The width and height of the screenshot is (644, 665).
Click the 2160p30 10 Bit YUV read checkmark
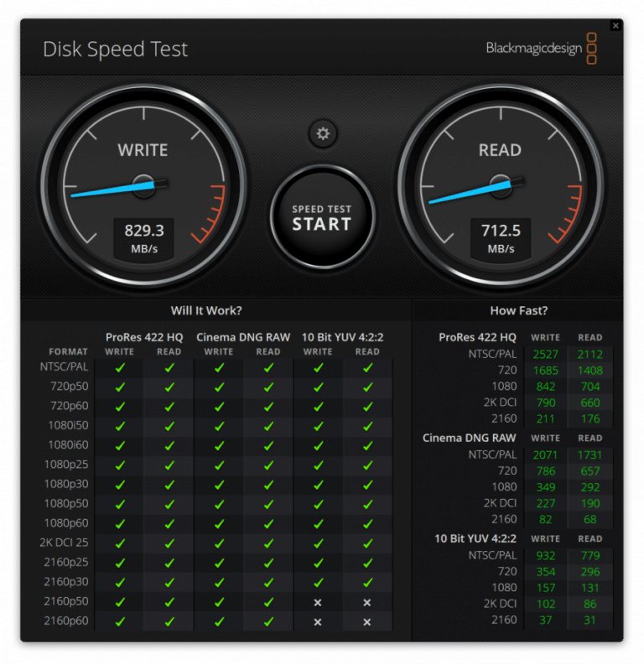367,582
